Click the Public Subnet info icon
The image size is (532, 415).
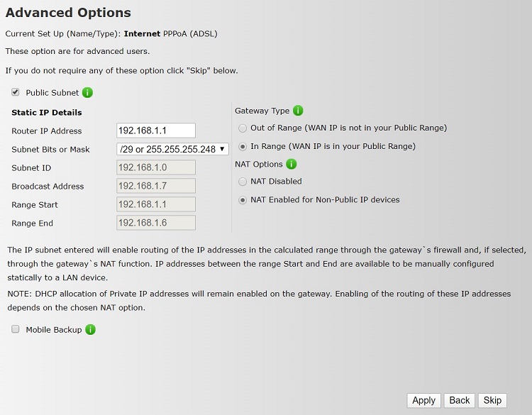tap(88, 93)
